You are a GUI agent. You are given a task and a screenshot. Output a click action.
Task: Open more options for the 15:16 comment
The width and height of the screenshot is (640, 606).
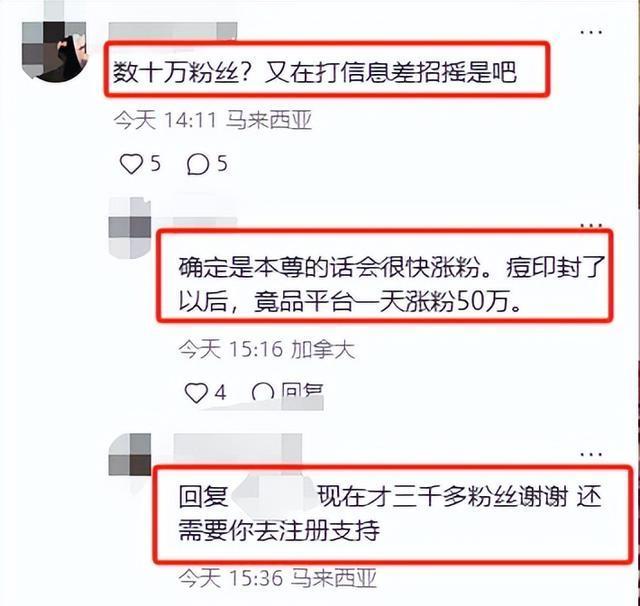592,225
